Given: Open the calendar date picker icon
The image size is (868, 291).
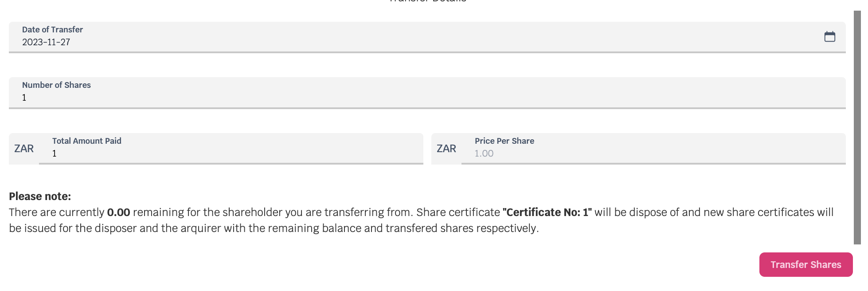Looking at the screenshot, I should [x=829, y=36].
